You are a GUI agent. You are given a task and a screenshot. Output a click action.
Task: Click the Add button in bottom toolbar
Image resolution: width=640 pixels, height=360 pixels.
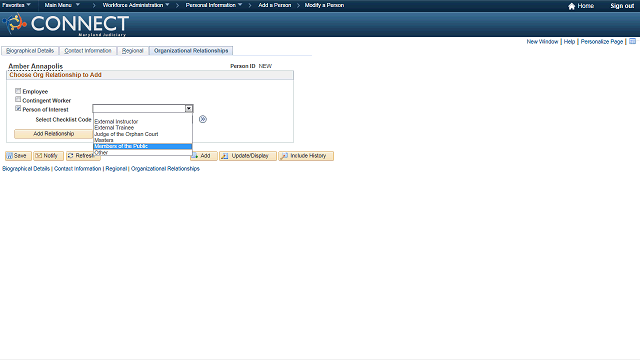click(x=204, y=156)
